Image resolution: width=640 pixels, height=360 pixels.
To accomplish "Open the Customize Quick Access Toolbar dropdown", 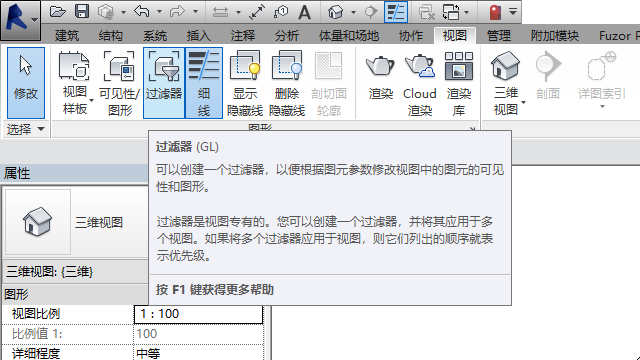I will tap(513, 12).
